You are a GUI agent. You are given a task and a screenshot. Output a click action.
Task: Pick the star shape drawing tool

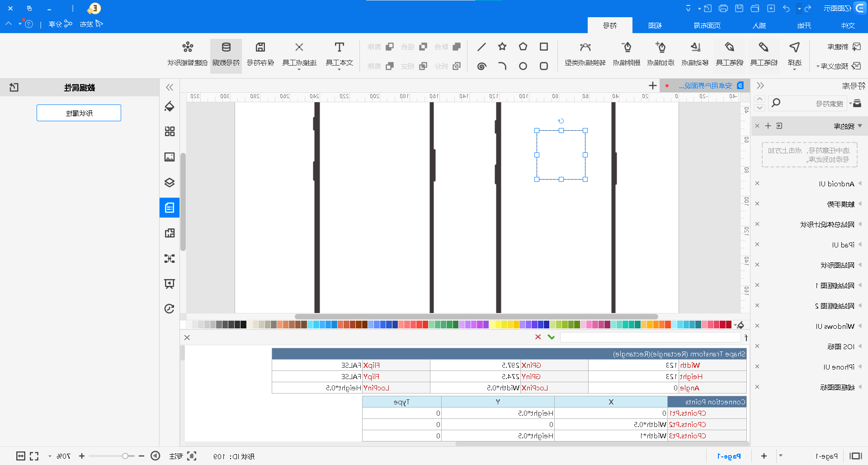coord(502,47)
